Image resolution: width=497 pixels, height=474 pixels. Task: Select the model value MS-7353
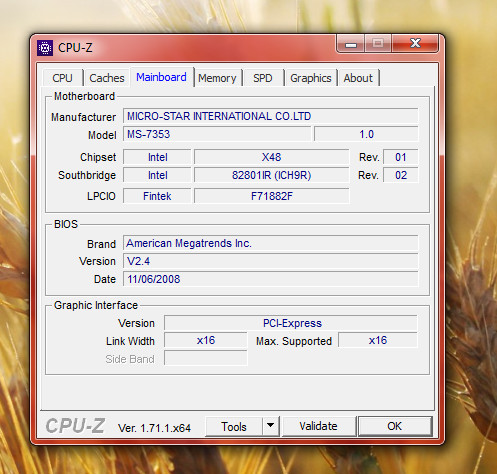(x=217, y=134)
